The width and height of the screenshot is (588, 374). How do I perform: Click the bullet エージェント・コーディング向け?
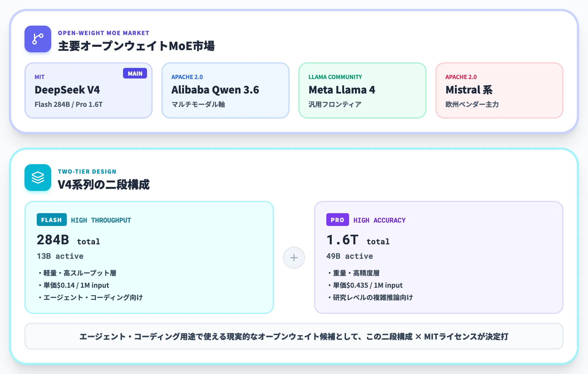click(90, 297)
